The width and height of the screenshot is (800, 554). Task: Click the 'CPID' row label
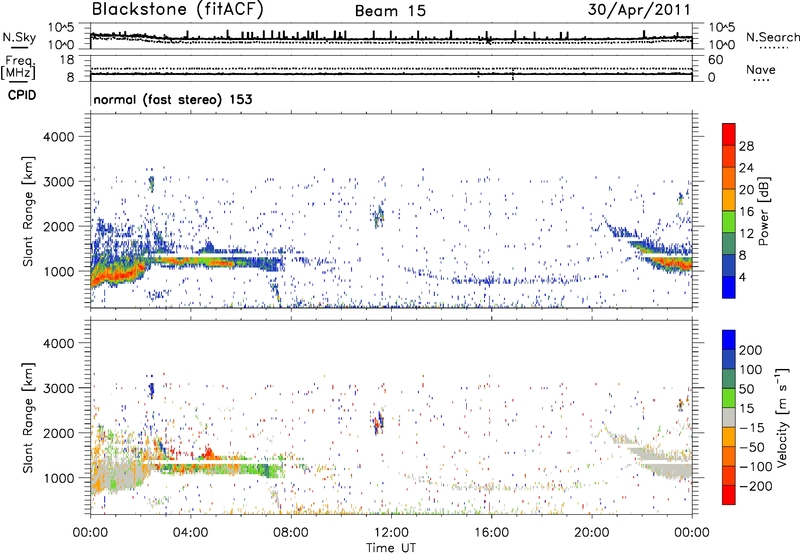(22, 95)
